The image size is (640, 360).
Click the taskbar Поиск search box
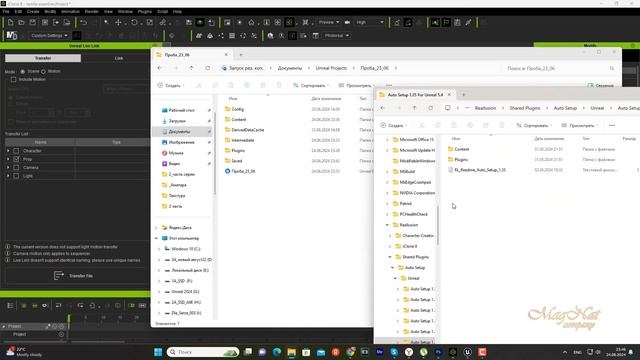pos(203,352)
